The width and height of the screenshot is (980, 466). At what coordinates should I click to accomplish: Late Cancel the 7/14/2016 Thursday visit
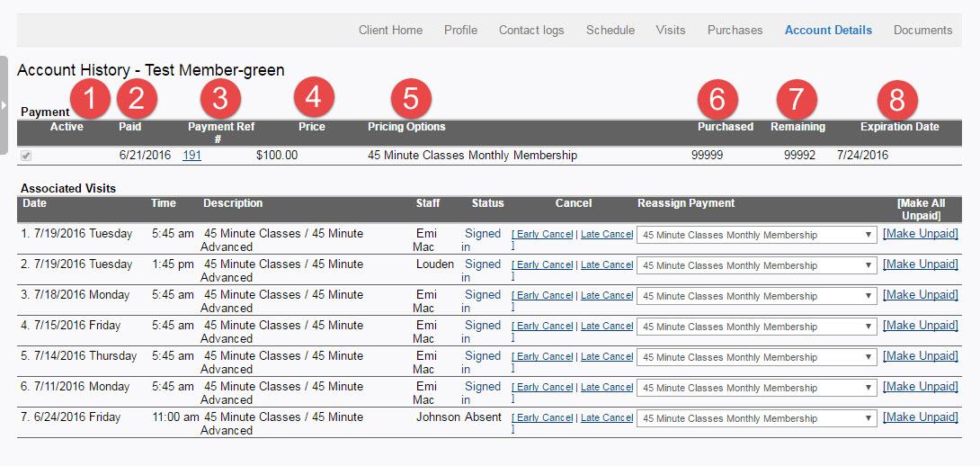[x=607, y=356]
